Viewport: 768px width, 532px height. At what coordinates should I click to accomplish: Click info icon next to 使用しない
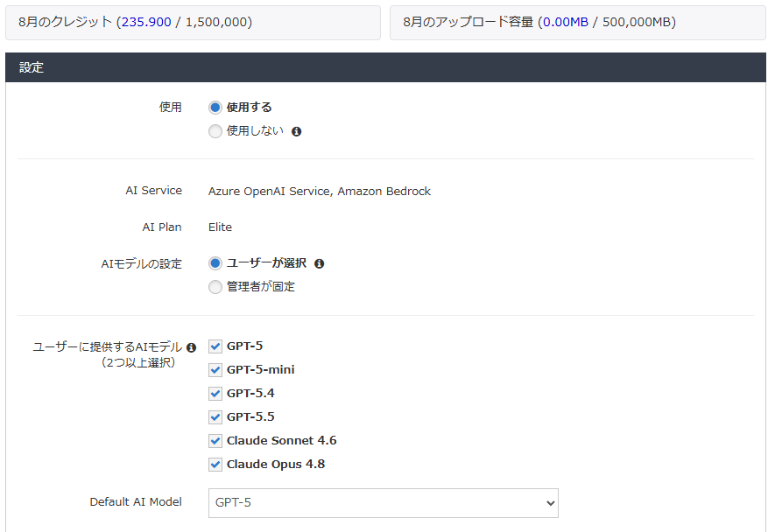(x=296, y=131)
